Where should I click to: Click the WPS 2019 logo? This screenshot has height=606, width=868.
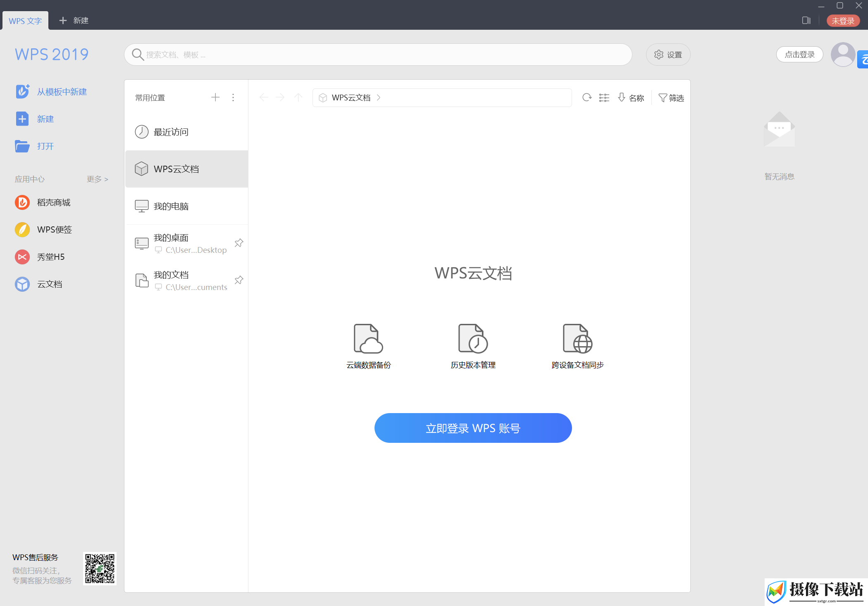[x=52, y=55]
